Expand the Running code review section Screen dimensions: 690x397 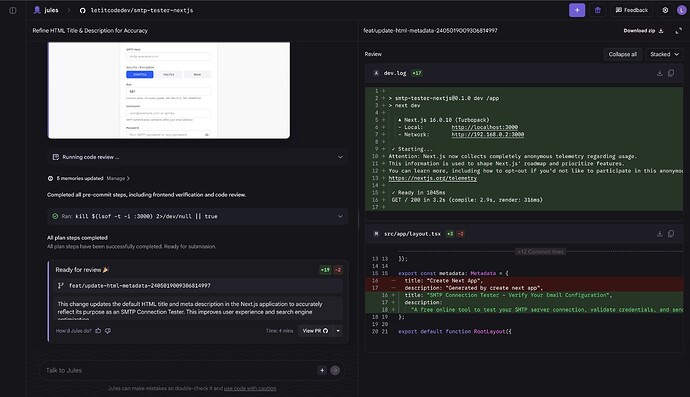(x=340, y=157)
